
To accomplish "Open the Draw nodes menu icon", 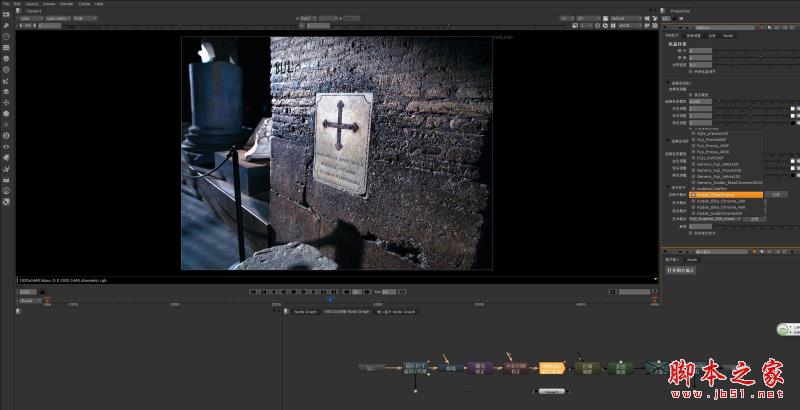I will 6,25.
